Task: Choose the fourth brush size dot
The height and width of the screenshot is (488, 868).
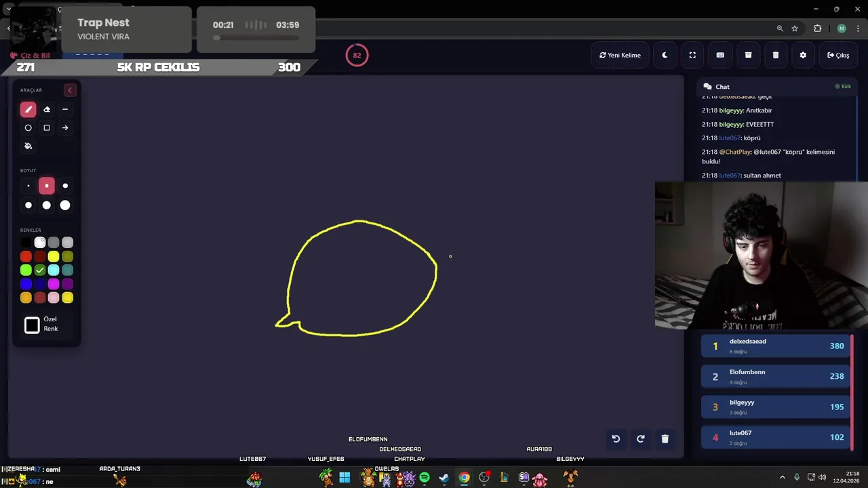Action: [28, 205]
